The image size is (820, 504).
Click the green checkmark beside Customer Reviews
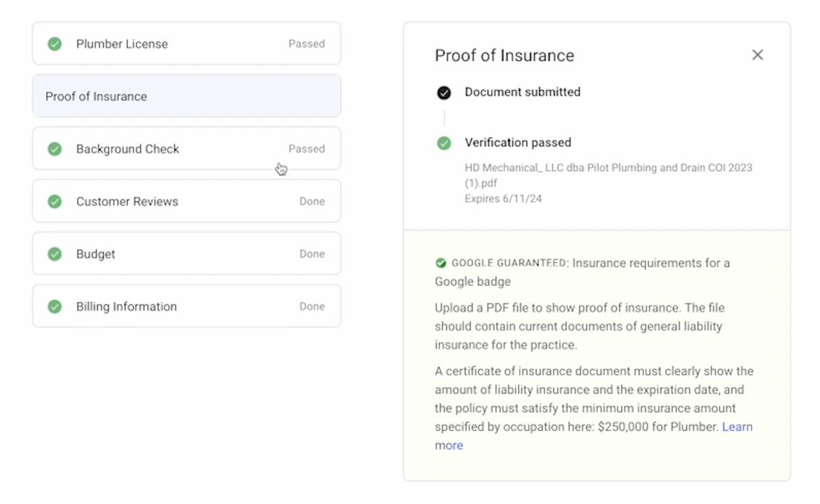pyautogui.click(x=54, y=201)
